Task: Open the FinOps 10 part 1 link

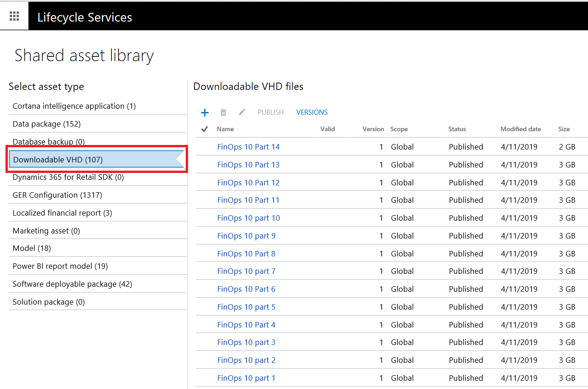Action: pyautogui.click(x=246, y=378)
